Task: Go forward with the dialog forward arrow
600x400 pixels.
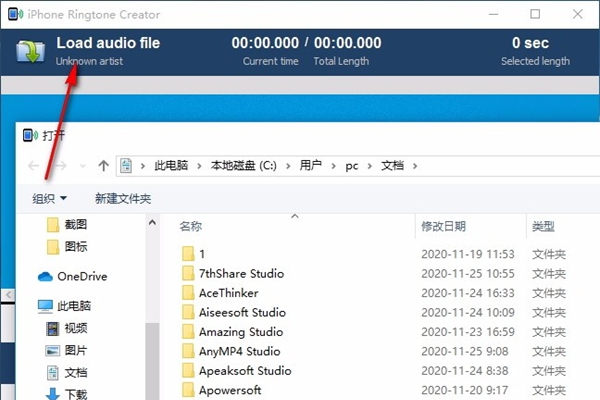Action: coord(60,166)
